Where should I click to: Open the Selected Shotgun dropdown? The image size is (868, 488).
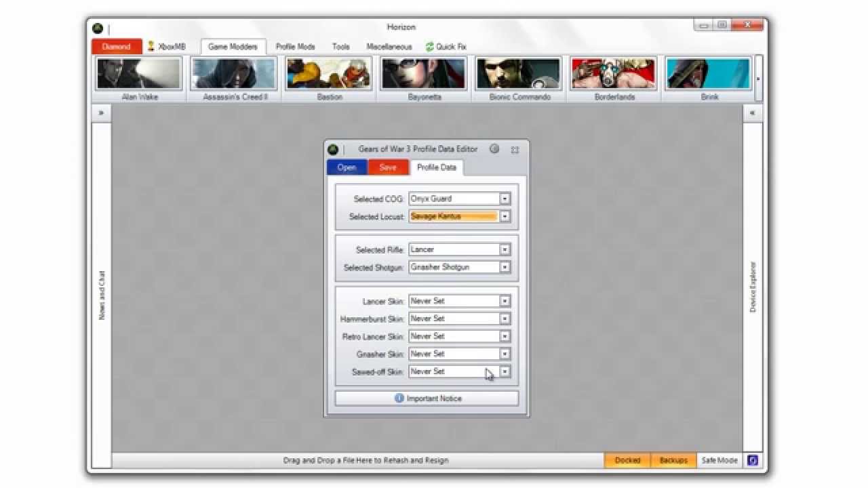pos(505,267)
